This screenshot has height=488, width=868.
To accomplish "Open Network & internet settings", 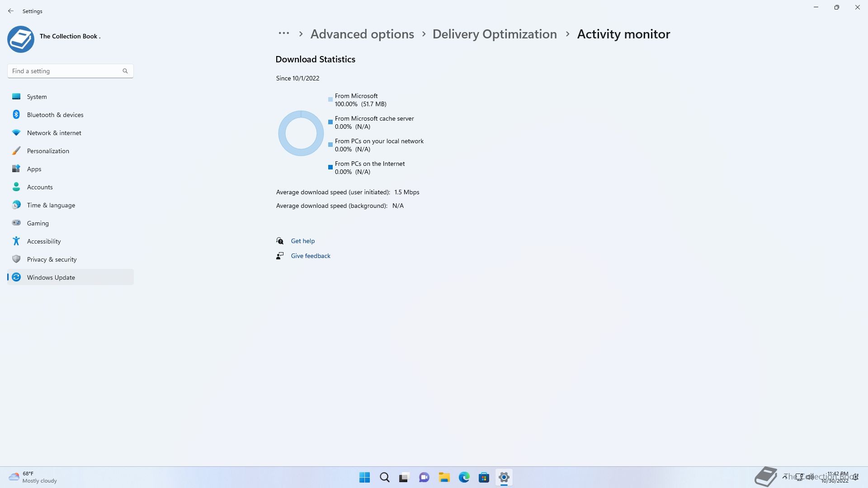I will pos(54,133).
